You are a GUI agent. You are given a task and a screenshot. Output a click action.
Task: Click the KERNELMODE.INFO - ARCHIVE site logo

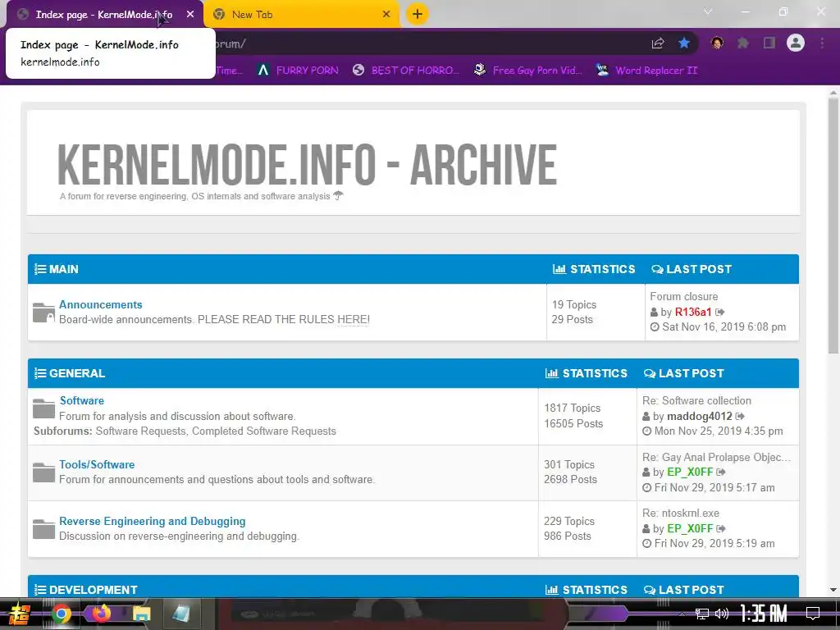[x=307, y=164]
